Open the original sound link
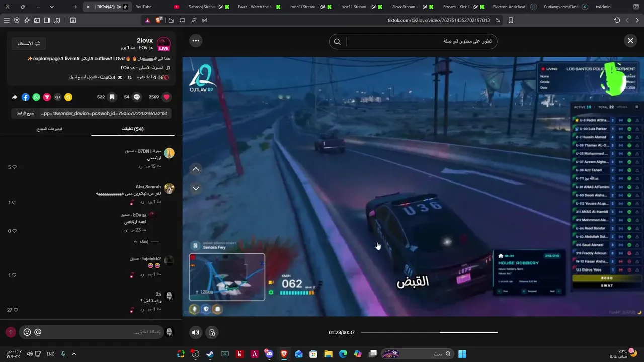Image resolution: width=644 pixels, height=362 pixels. tap(145, 68)
